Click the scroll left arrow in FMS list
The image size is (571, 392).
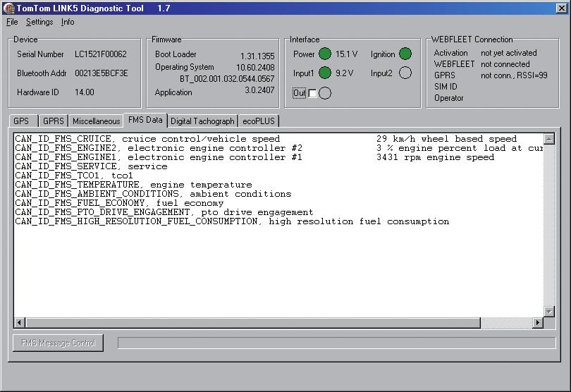[x=20, y=322]
